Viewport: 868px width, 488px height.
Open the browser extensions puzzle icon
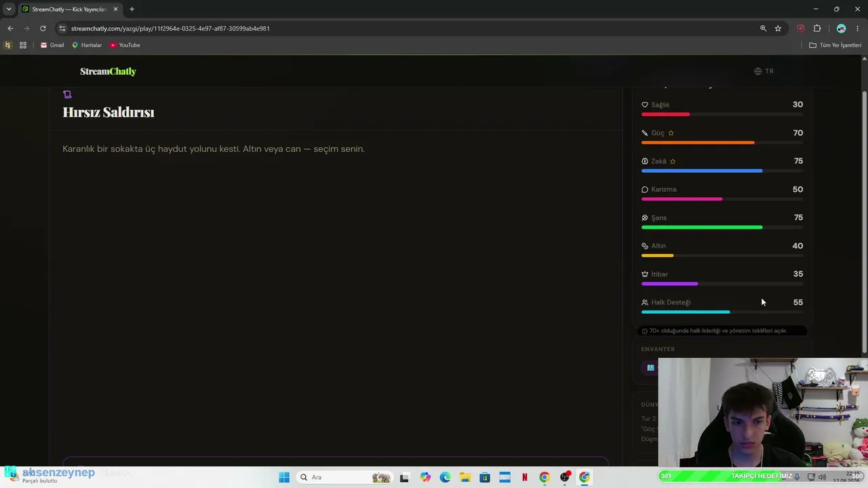click(x=817, y=28)
